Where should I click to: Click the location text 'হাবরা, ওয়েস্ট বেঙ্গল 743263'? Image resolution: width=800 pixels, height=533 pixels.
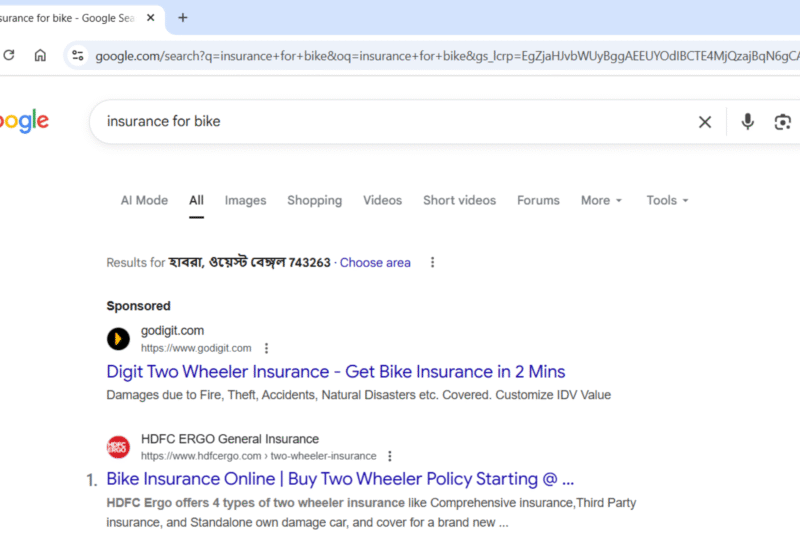click(249, 263)
